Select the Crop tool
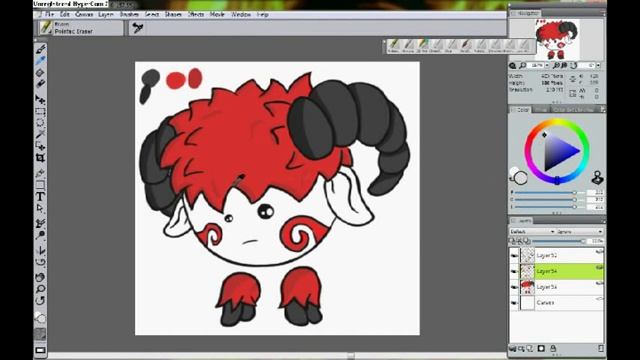Screen dimensions: 640x360 pyautogui.click(x=40, y=158)
